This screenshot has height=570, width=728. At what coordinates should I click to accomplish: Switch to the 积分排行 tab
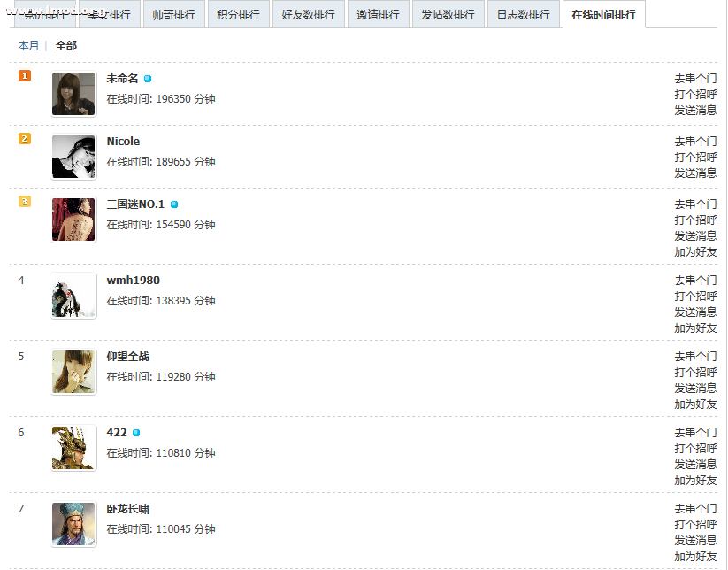coord(239,14)
